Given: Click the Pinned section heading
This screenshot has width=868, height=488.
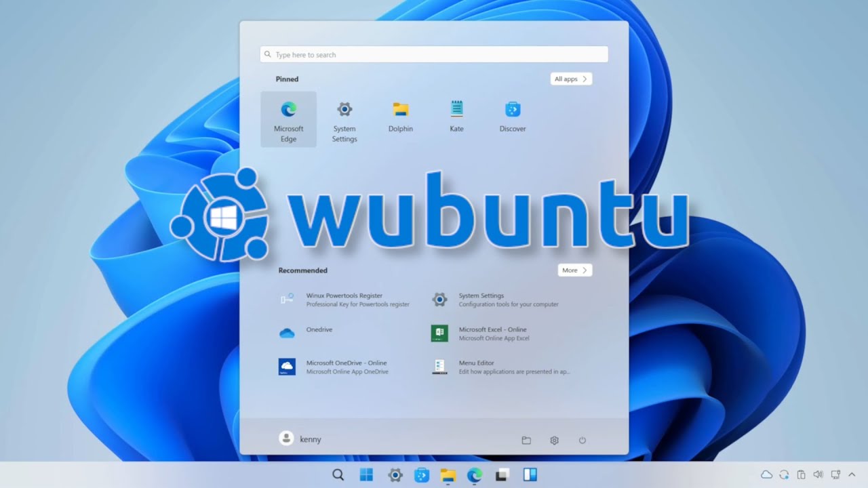Looking at the screenshot, I should 287,79.
